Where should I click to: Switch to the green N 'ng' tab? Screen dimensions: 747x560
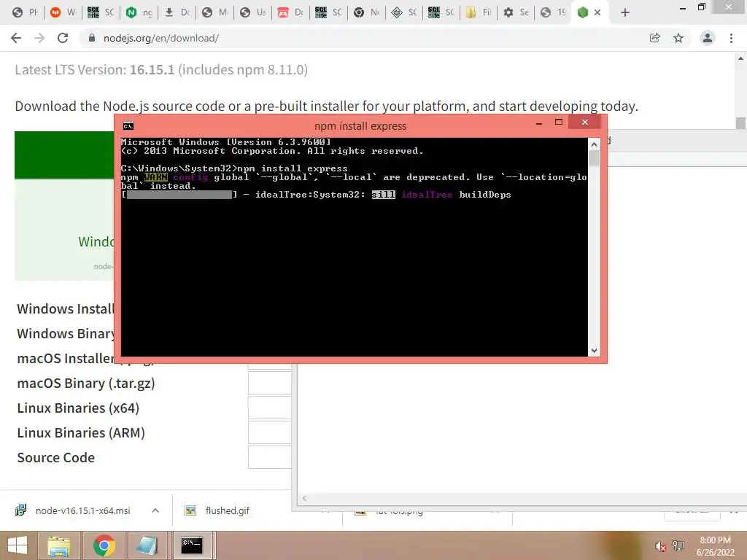click(x=139, y=12)
